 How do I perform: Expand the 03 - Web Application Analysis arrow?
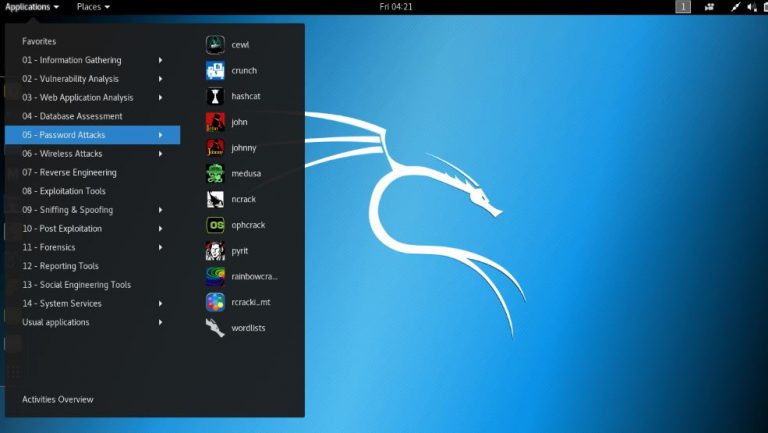point(160,97)
